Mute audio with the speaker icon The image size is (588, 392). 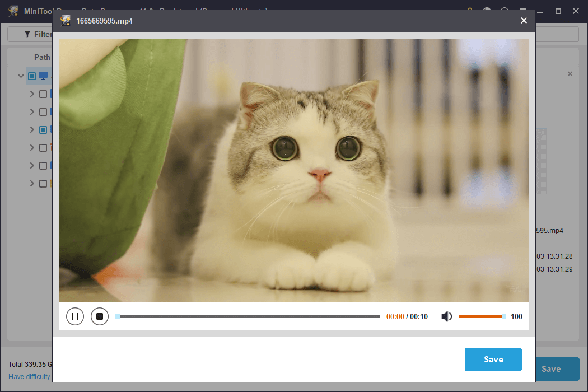tap(446, 317)
